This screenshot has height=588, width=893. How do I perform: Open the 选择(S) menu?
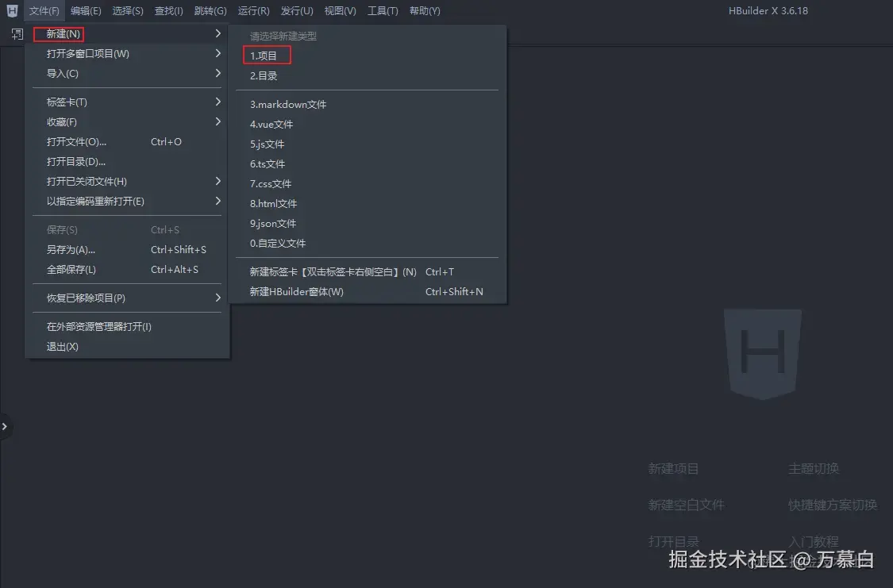[x=128, y=11]
